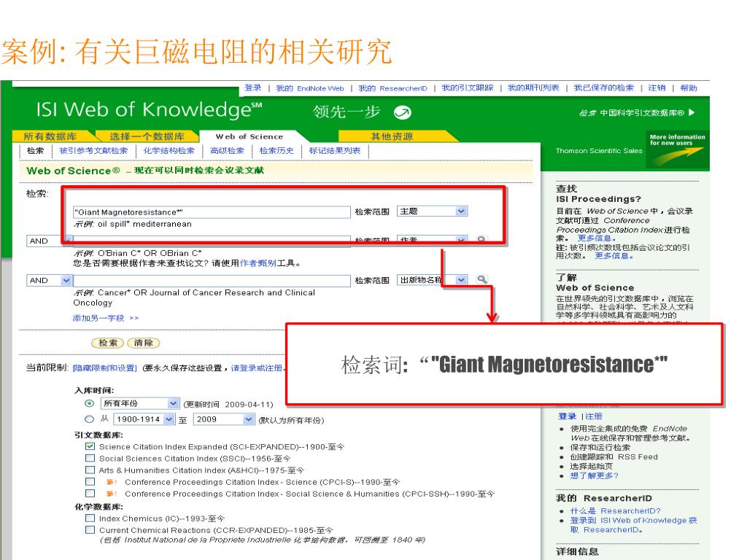Click the arrow next to 中国科学引文数据库
Screen dimensions: 747x560
pyautogui.click(x=692, y=112)
